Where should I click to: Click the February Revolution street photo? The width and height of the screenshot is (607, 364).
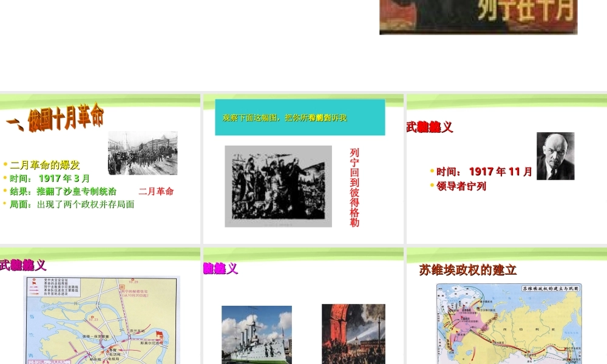click(x=143, y=153)
